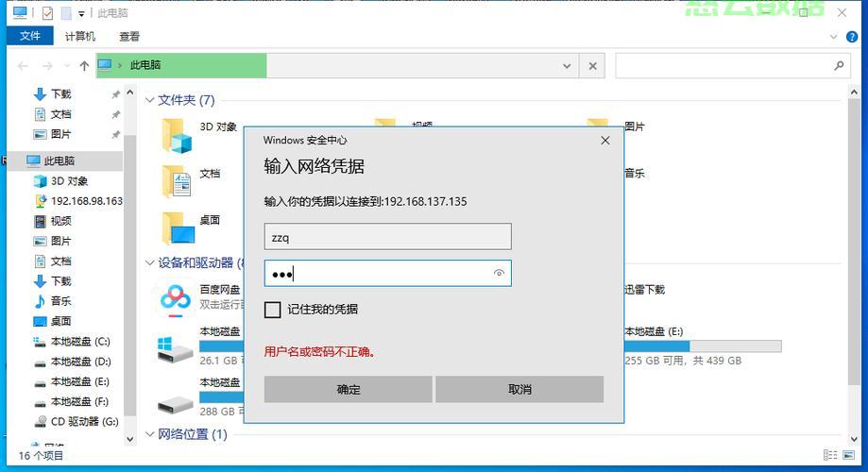Reveal password with the eye icon
Viewport: 868px width, 472px height.
click(499, 273)
